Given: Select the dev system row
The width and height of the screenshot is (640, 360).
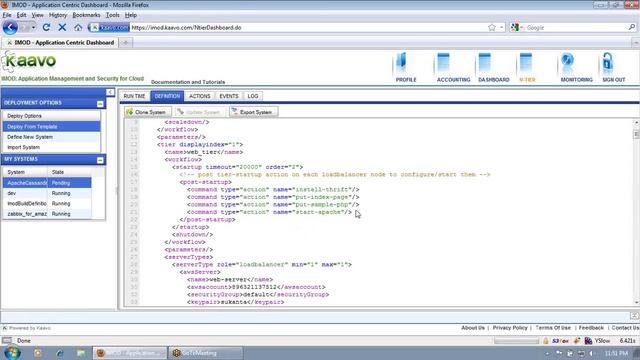Looking at the screenshot, I should pos(47,193).
